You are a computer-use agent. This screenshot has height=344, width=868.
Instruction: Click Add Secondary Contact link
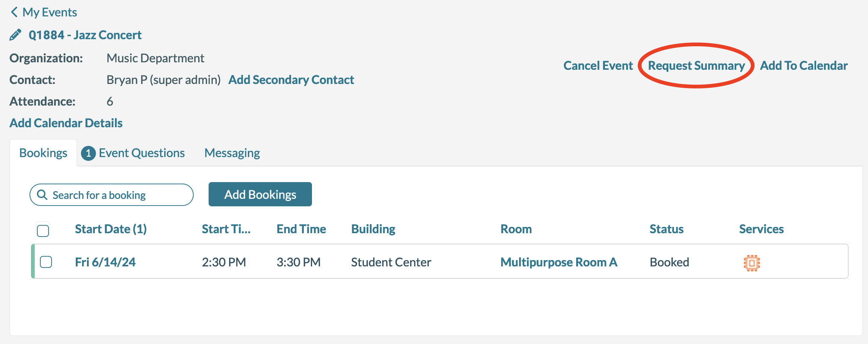[291, 80]
